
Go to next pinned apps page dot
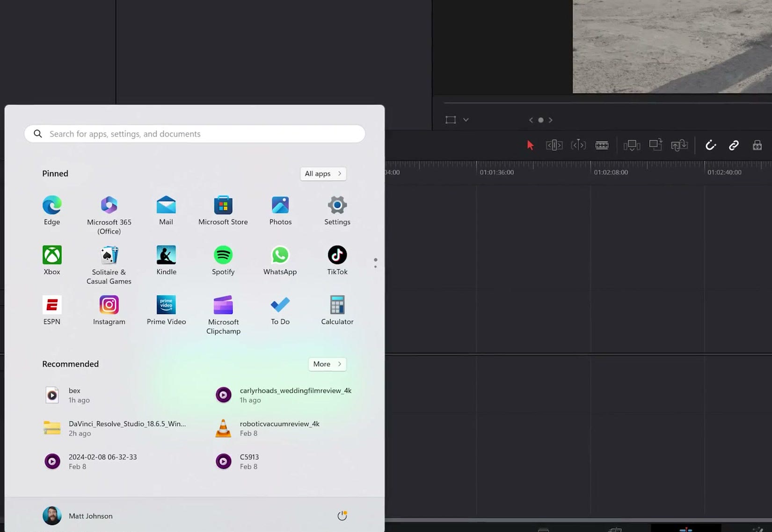click(375, 266)
